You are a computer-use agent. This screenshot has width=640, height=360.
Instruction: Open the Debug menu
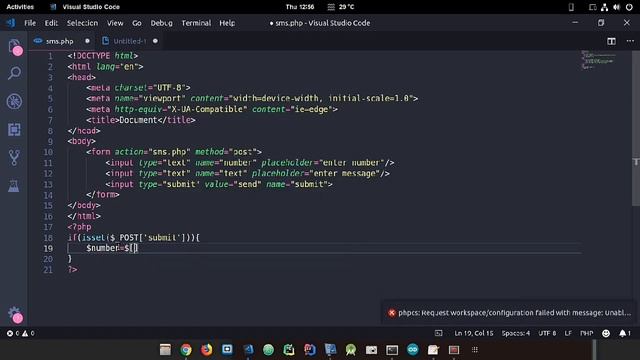tap(162, 23)
